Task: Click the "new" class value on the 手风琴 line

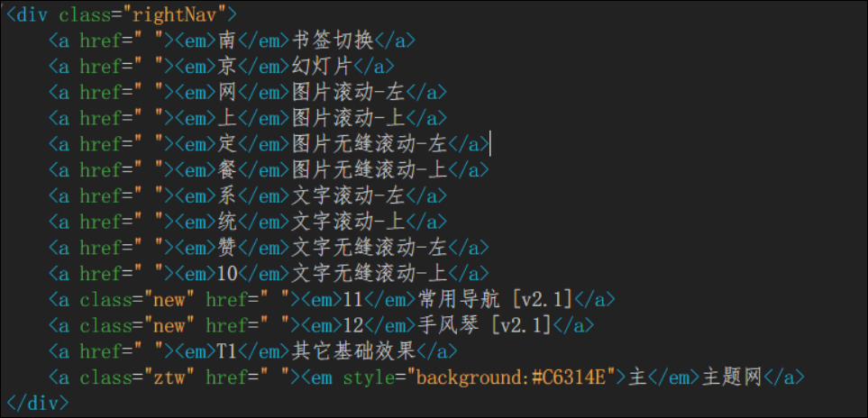Action: pos(169,326)
